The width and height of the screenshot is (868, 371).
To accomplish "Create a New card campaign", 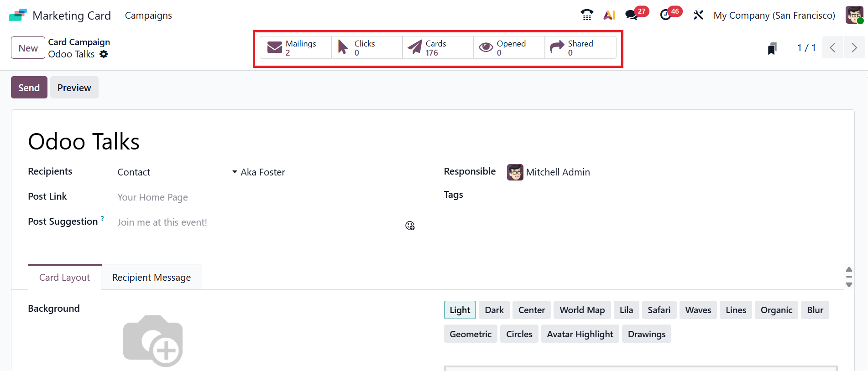I will pos(28,48).
